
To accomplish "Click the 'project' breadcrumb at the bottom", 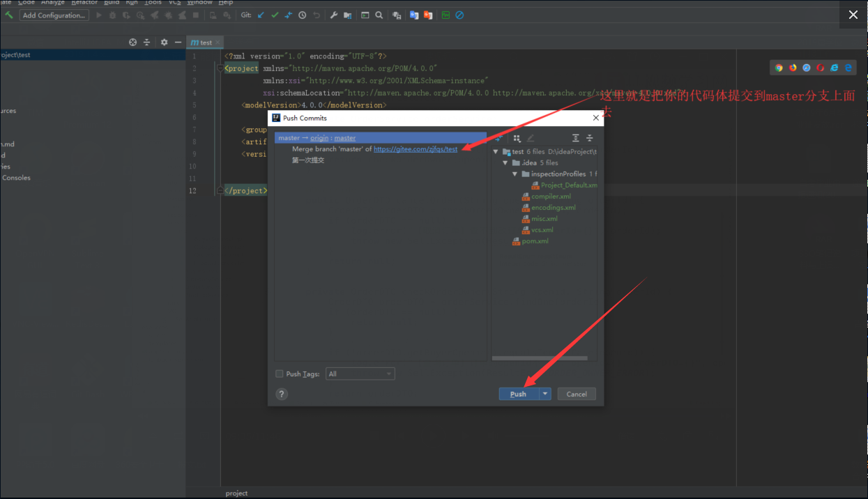I will pos(236,493).
